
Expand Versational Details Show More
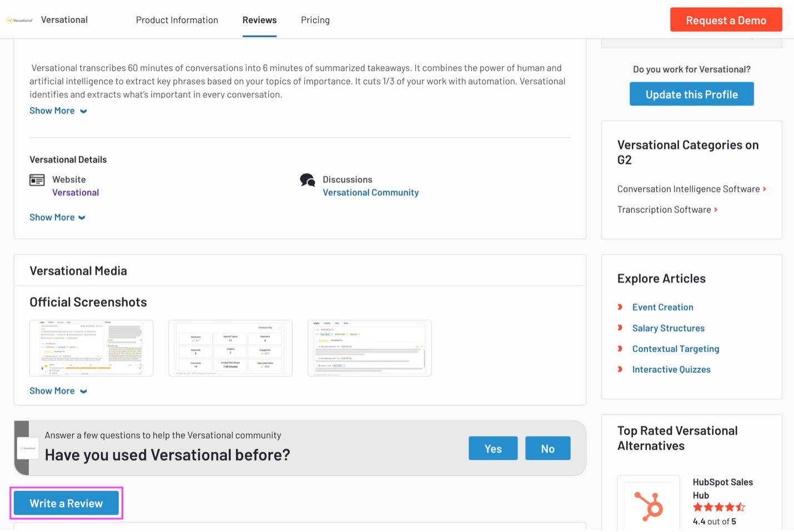click(57, 217)
